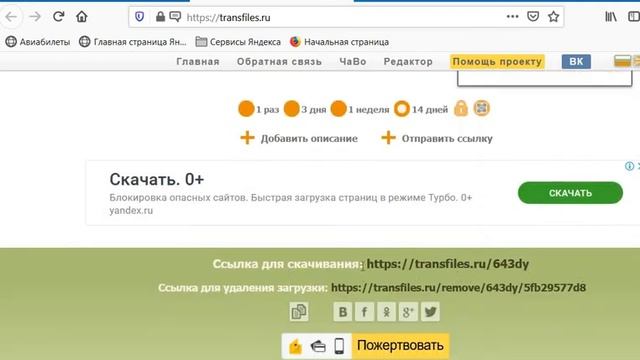
Task: Click the removal link with 5fb29577d8
Action: tap(458, 288)
